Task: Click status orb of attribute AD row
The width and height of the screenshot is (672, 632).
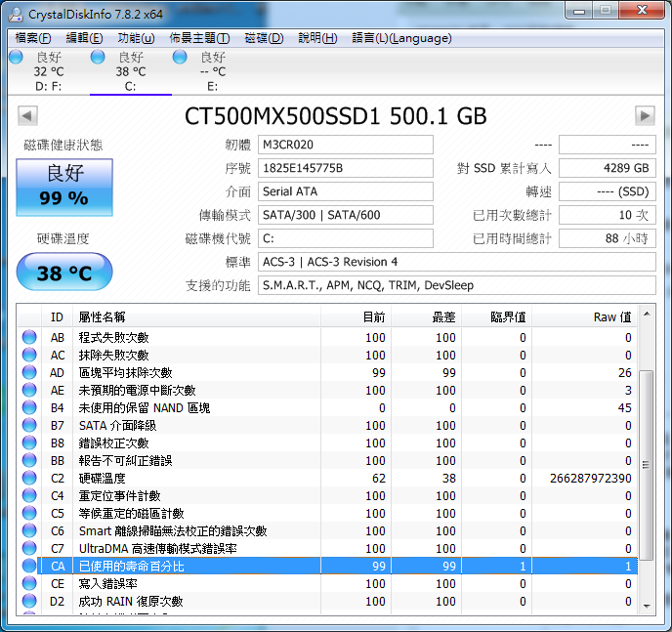Action: [29, 372]
